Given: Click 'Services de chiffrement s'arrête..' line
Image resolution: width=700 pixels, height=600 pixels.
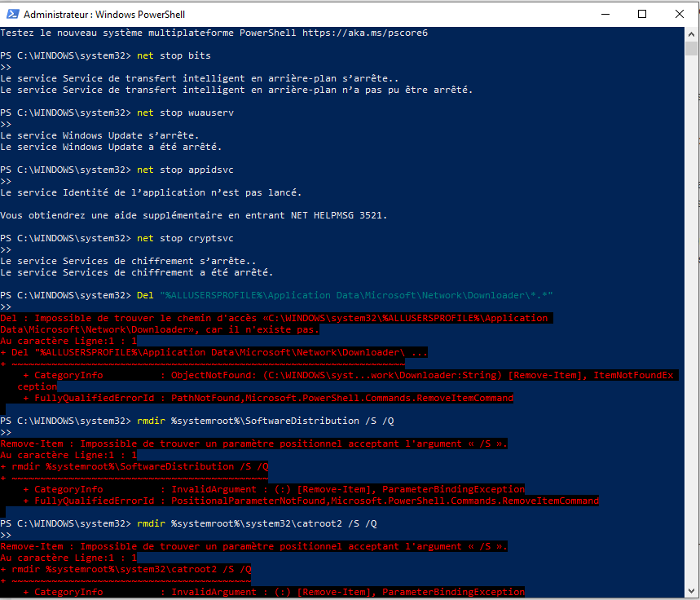Looking at the screenshot, I should pos(128,261).
